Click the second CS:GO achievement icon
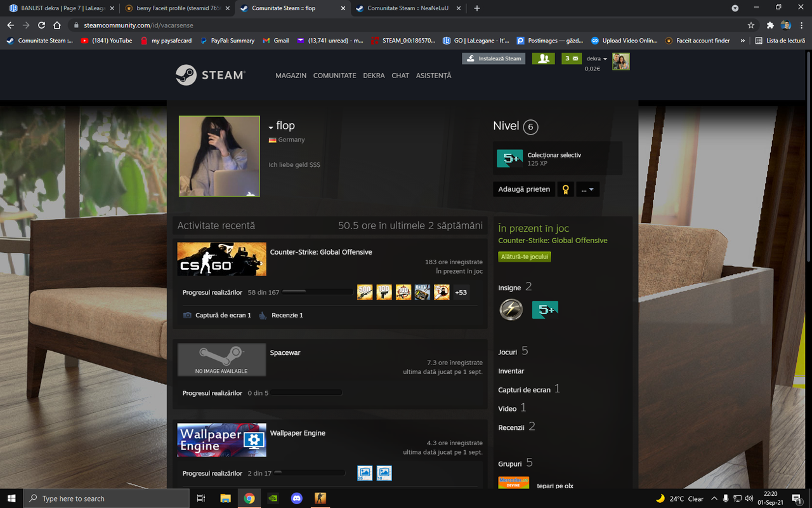Image resolution: width=812 pixels, height=508 pixels. [384, 292]
